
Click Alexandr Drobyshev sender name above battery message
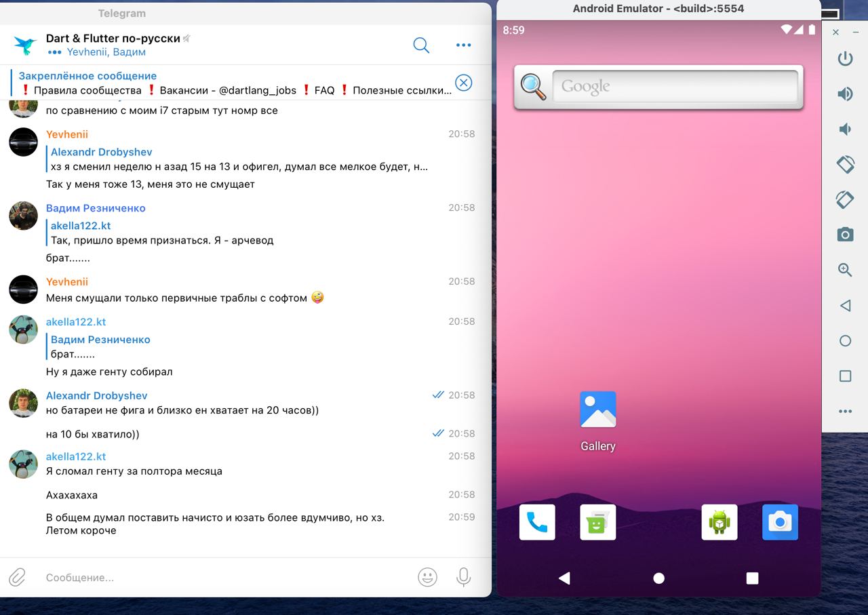[96, 395]
